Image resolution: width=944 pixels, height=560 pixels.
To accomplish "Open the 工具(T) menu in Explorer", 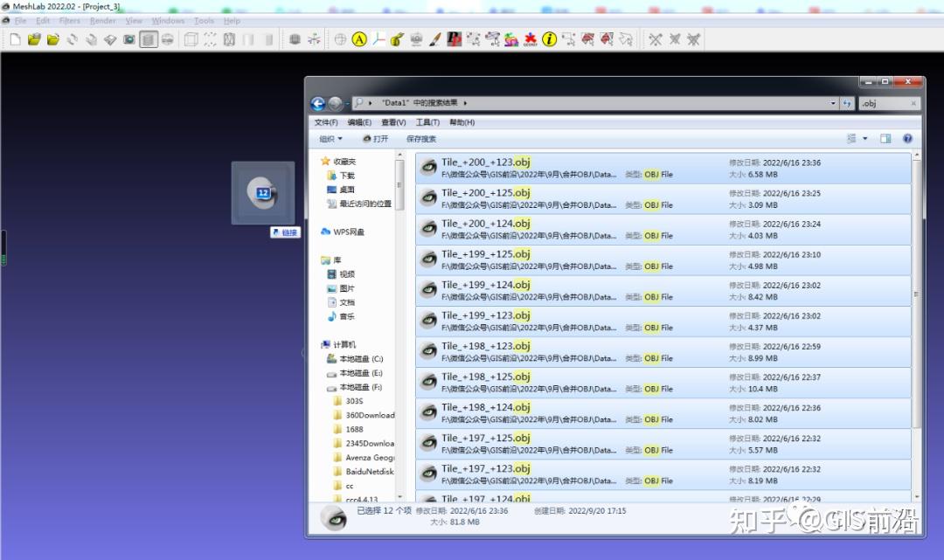I will (426, 122).
